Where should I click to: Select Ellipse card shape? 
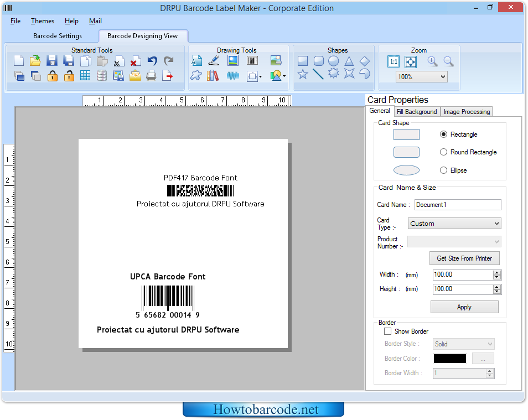click(x=443, y=170)
